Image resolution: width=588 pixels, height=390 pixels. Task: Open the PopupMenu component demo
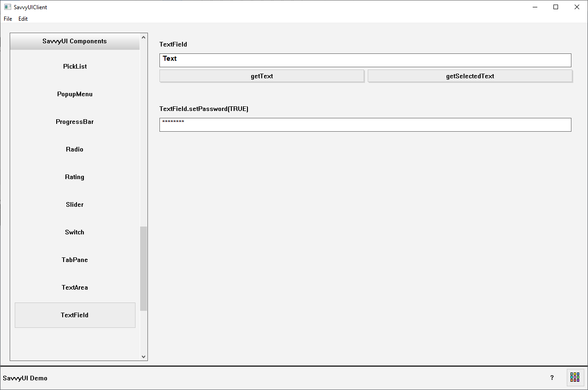click(75, 94)
